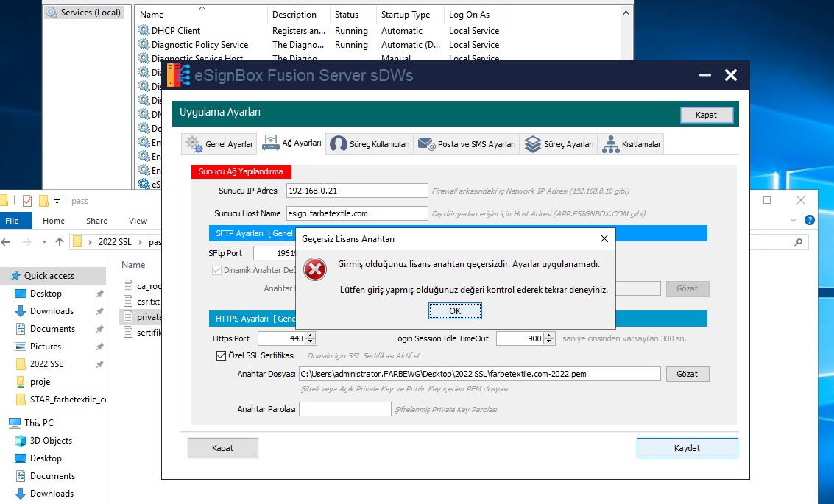This screenshot has height=504, width=834.
Task: Go back in File Explorer
Action: point(6,242)
